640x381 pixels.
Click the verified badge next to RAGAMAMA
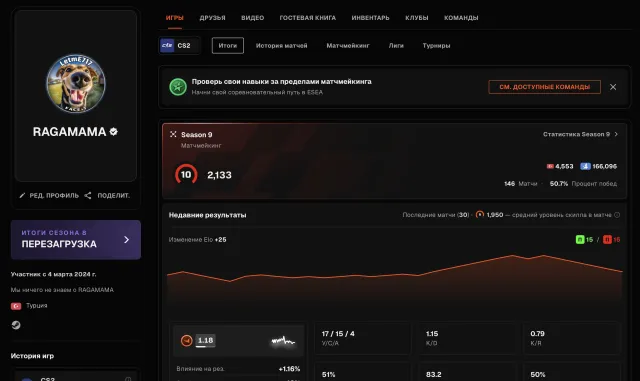(113, 131)
